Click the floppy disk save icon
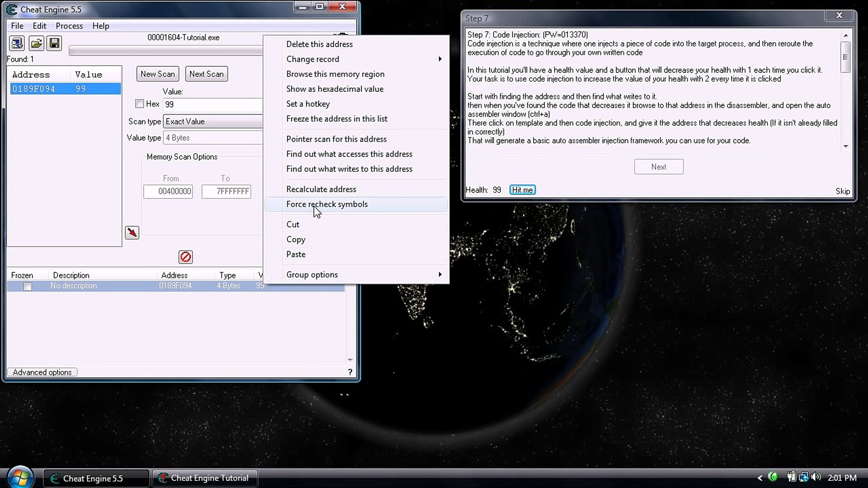This screenshot has height=488, width=868. (x=54, y=43)
